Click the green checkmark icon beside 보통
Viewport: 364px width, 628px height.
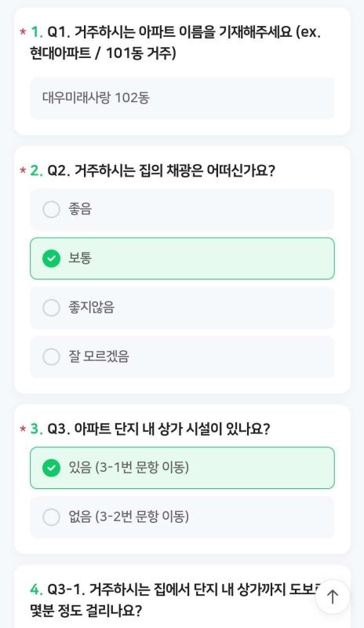click(x=51, y=258)
